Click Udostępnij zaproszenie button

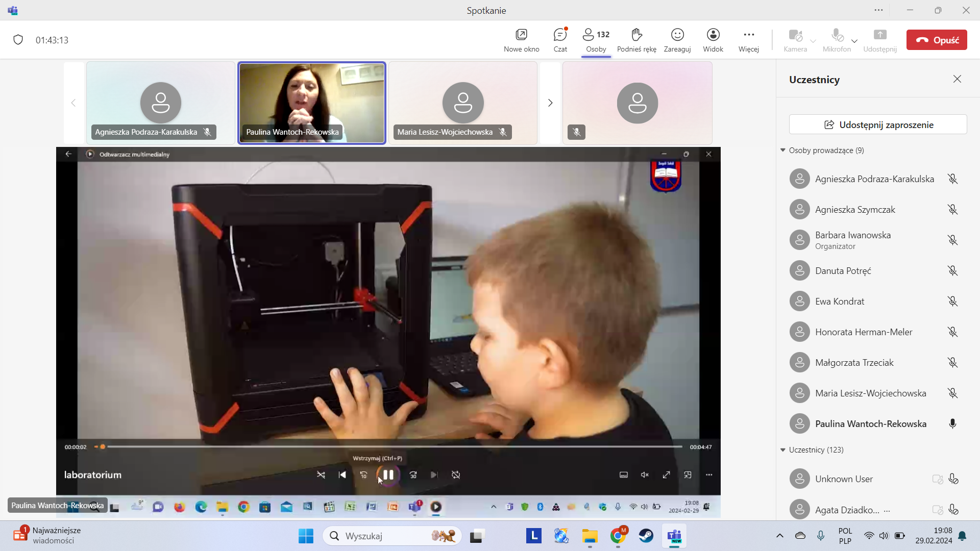pos(878,124)
